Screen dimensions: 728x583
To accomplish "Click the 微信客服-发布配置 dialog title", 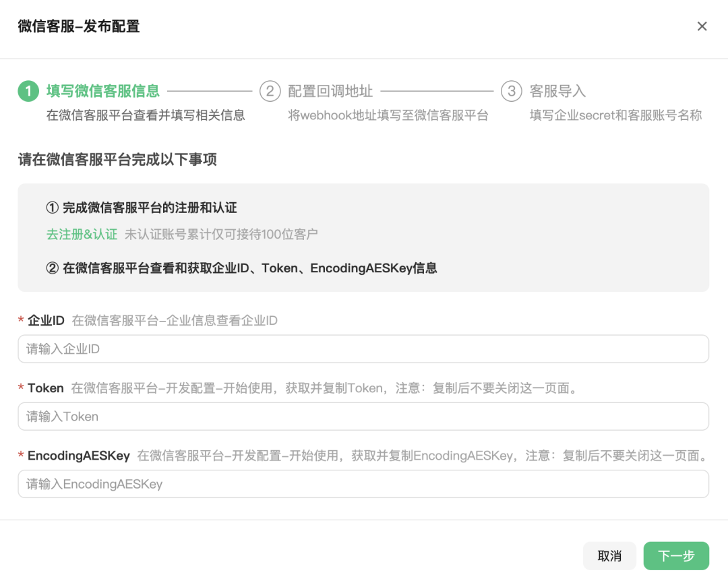I will coord(79,26).
